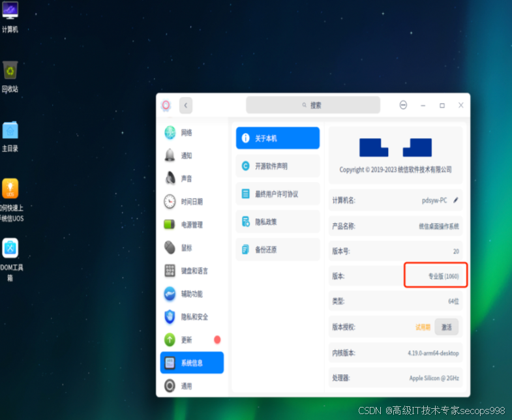Select 更新 in the sidebar
Image resolution: width=512 pixels, height=420 pixels.
(x=192, y=340)
